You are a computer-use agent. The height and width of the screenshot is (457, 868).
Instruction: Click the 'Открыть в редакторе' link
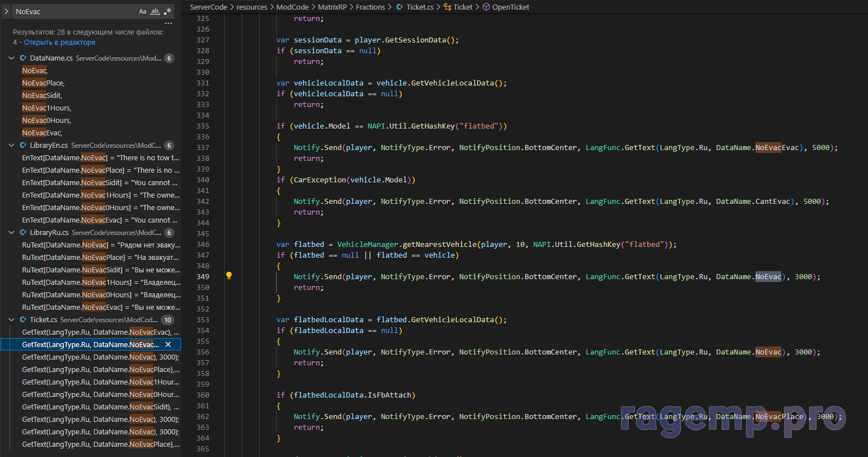pos(59,42)
